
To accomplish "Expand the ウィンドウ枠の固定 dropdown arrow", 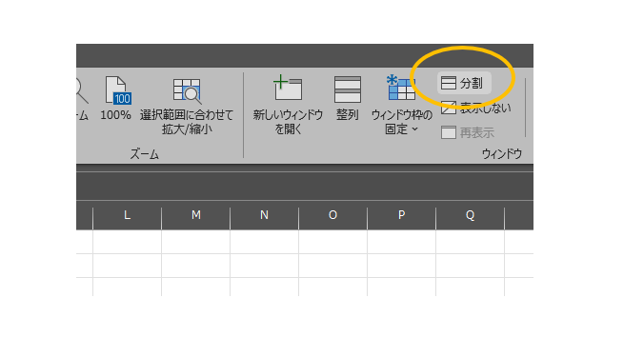I will pyautogui.click(x=414, y=129).
